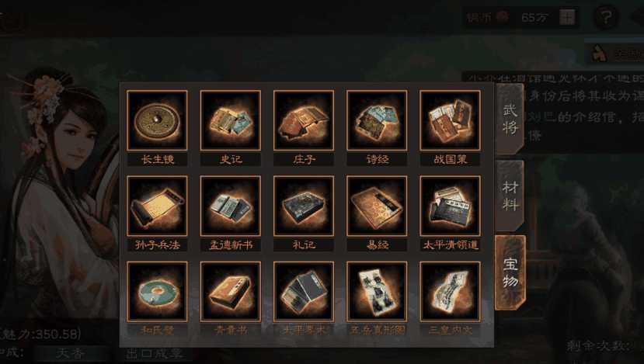Click the 太平清领道 books icon
This screenshot has height=364, width=644.
click(x=450, y=206)
